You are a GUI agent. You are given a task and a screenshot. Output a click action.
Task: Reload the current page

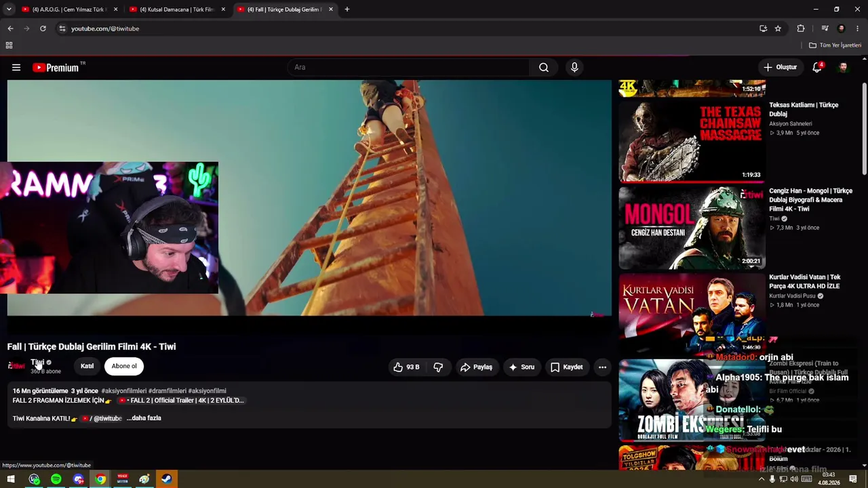pyautogui.click(x=43, y=28)
